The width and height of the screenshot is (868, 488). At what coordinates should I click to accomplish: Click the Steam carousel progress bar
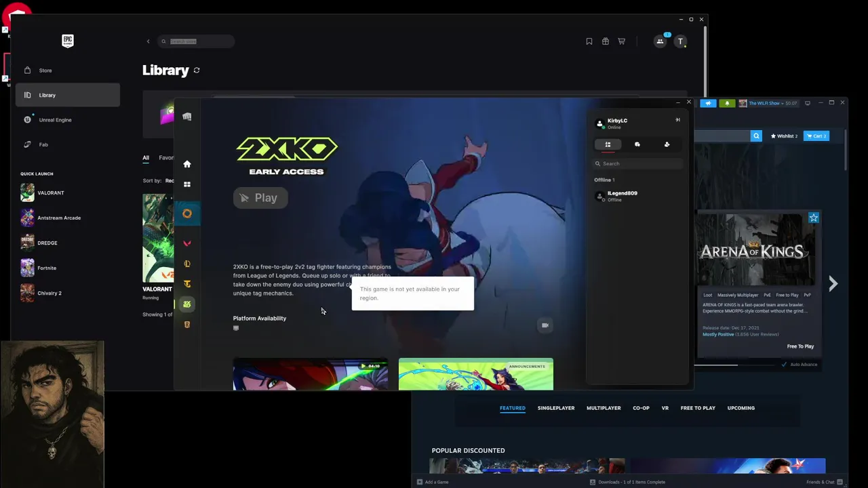point(736,365)
